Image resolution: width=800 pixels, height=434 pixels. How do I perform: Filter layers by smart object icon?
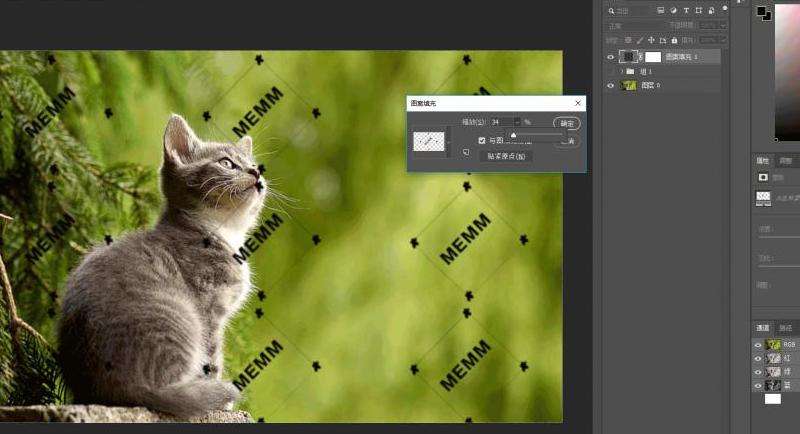pos(711,11)
